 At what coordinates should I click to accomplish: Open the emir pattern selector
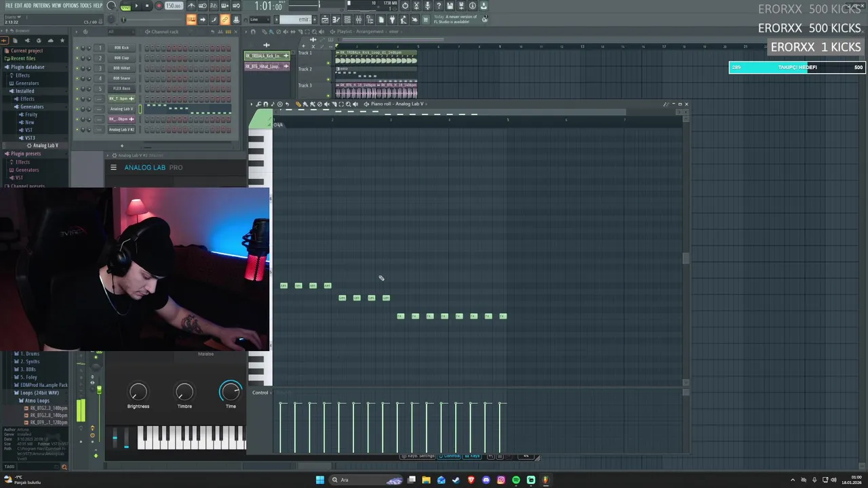(x=296, y=19)
